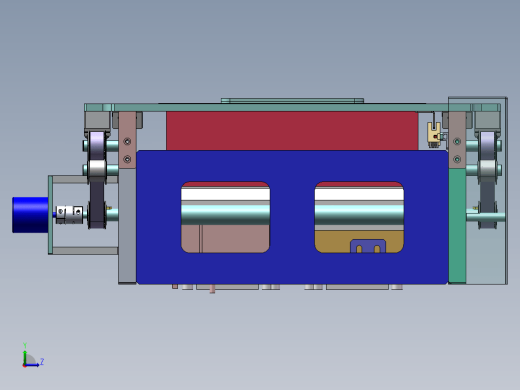Image resolution: width=520 pixels, height=390 pixels.
Task: Select the pink block in the left window
Action: pos(225,239)
